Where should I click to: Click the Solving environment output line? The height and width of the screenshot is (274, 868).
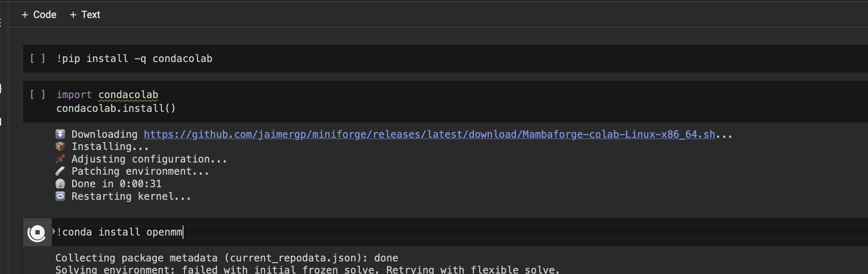pos(308,270)
